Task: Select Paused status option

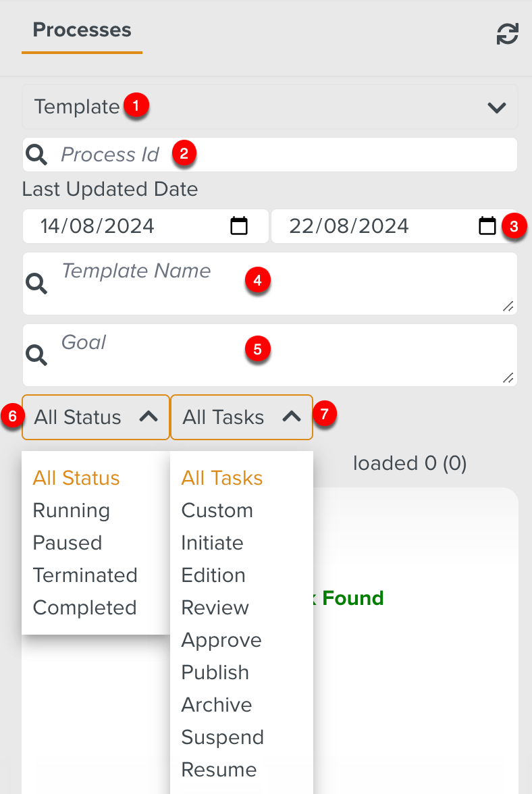Action: (x=68, y=543)
